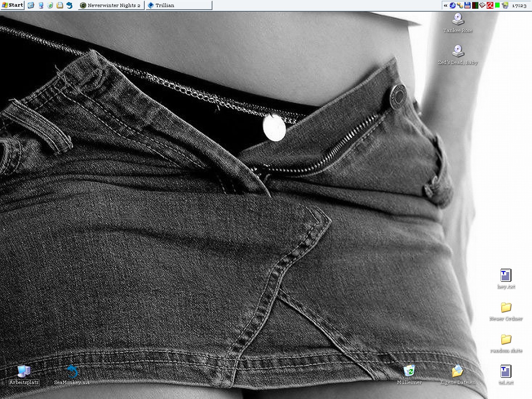This screenshot has height=399, width=532.
Task: Select the Arbeitsplatz desktop icon
Action: pyautogui.click(x=24, y=371)
